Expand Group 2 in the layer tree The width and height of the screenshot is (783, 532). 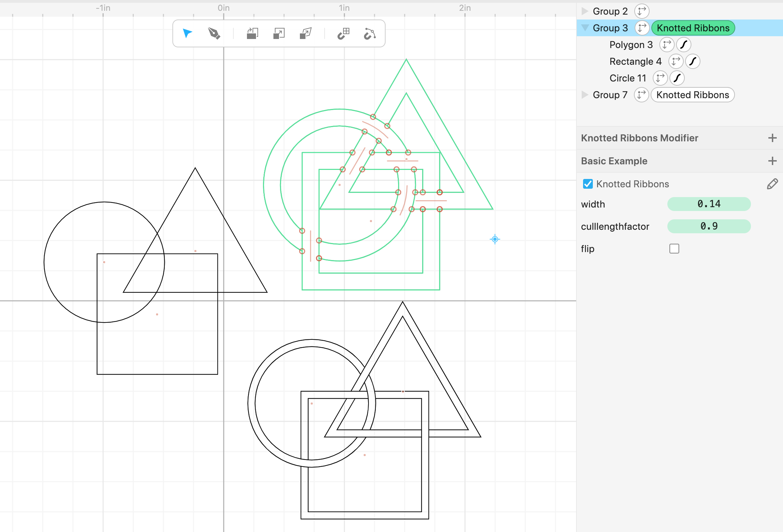click(585, 11)
